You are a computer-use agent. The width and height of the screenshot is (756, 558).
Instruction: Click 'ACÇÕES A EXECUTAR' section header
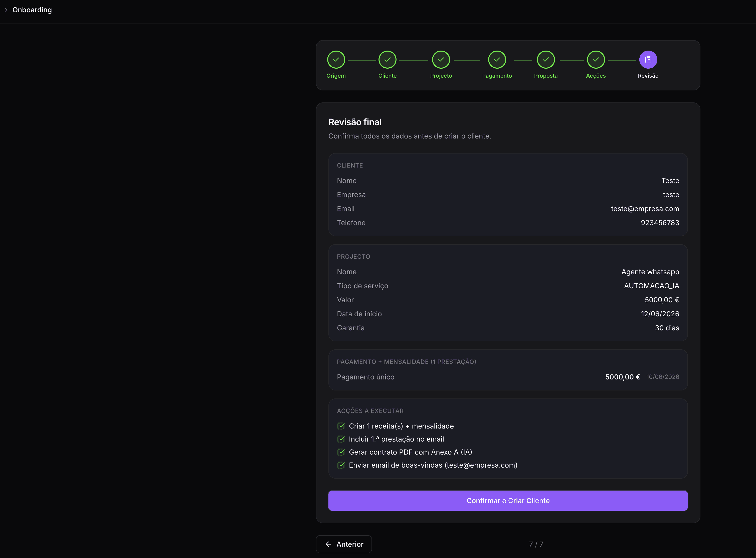pyautogui.click(x=370, y=411)
